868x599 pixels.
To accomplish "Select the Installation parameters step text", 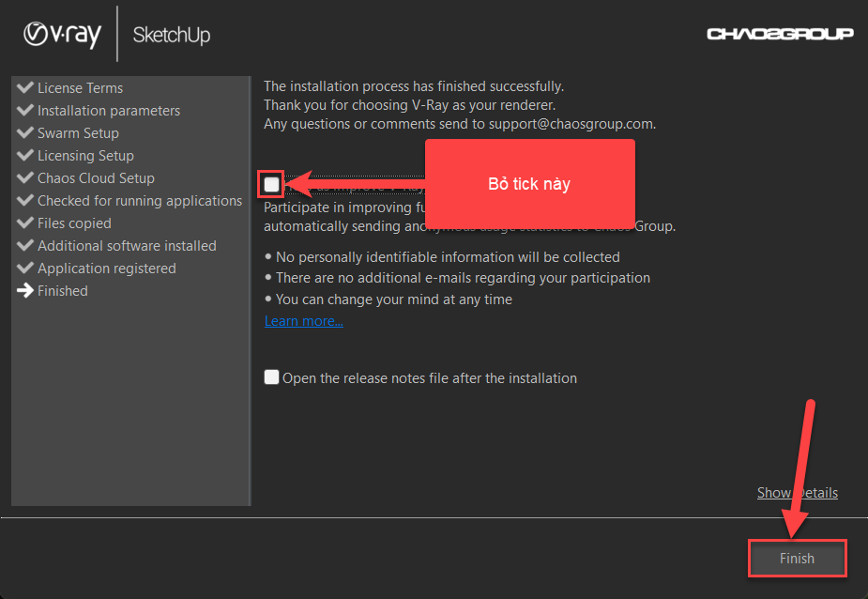I will [x=109, y=111].
